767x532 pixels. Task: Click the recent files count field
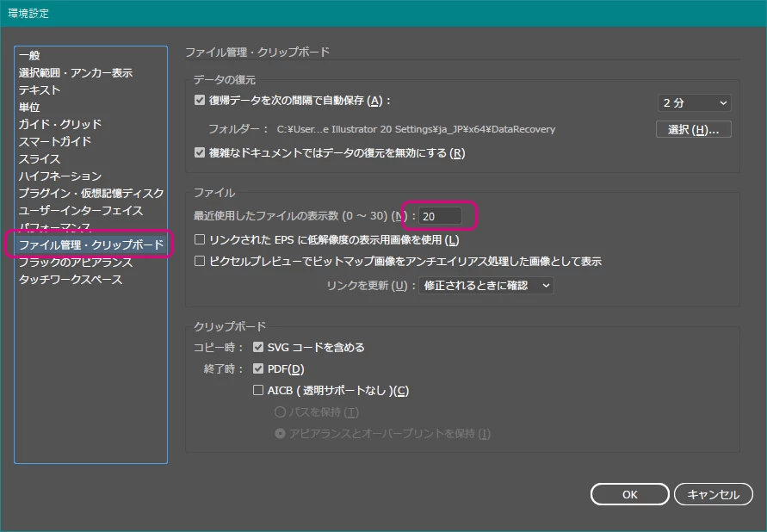point(440,215)
